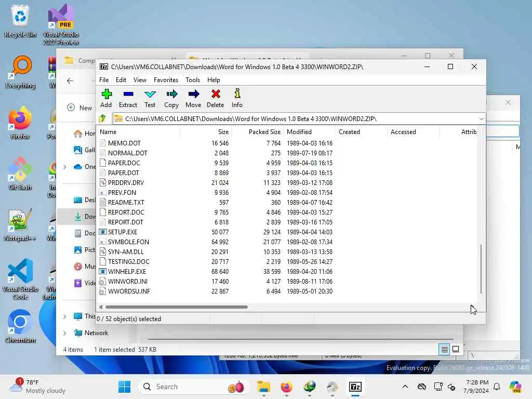
Task: Click the Created column header
Action: coord(361,132)
